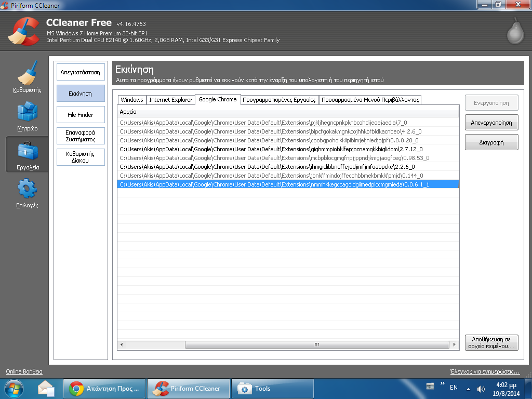Click the volume speaker tray icon

pyautogui.click(x=481, y=389)
